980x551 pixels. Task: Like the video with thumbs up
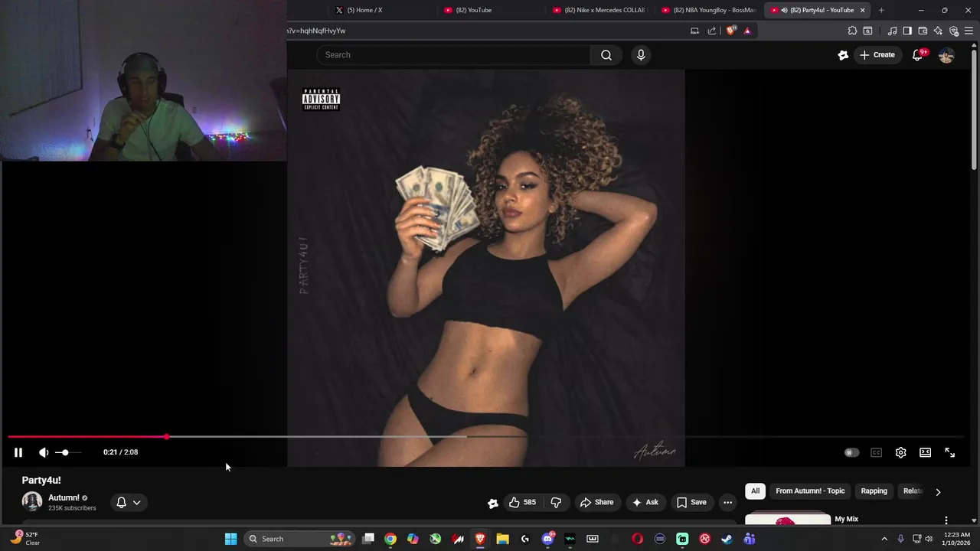point(522,502)
